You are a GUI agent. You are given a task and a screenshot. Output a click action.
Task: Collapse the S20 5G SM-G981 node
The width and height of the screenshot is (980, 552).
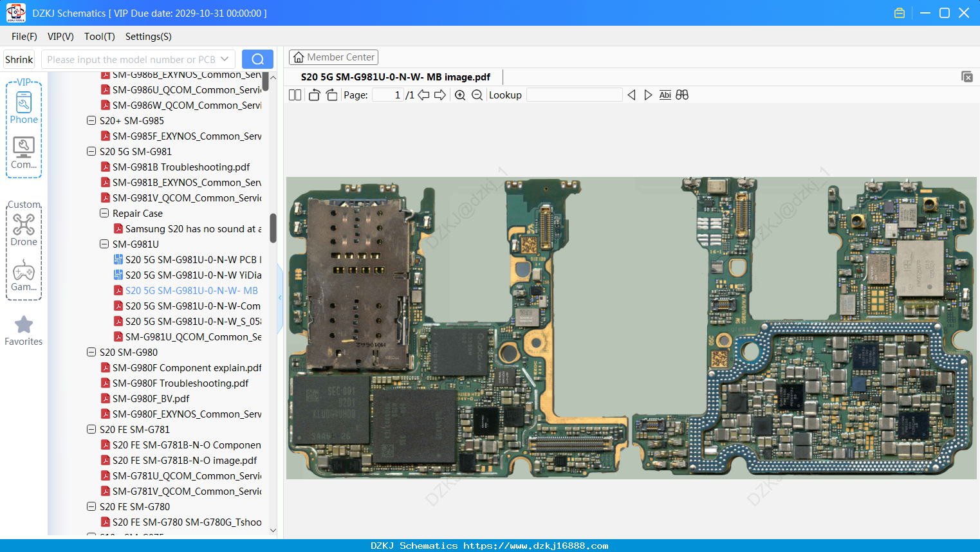click(91, 152)
